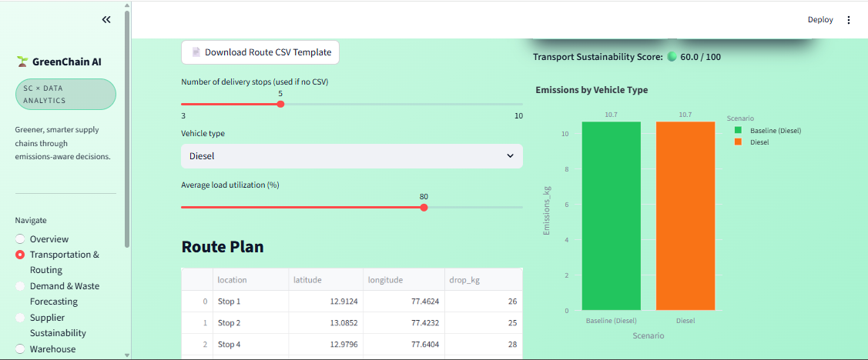Click row index 2 in table
This screenshot has width=868, height=360.
pyautogui.click(x=197, y=345)
